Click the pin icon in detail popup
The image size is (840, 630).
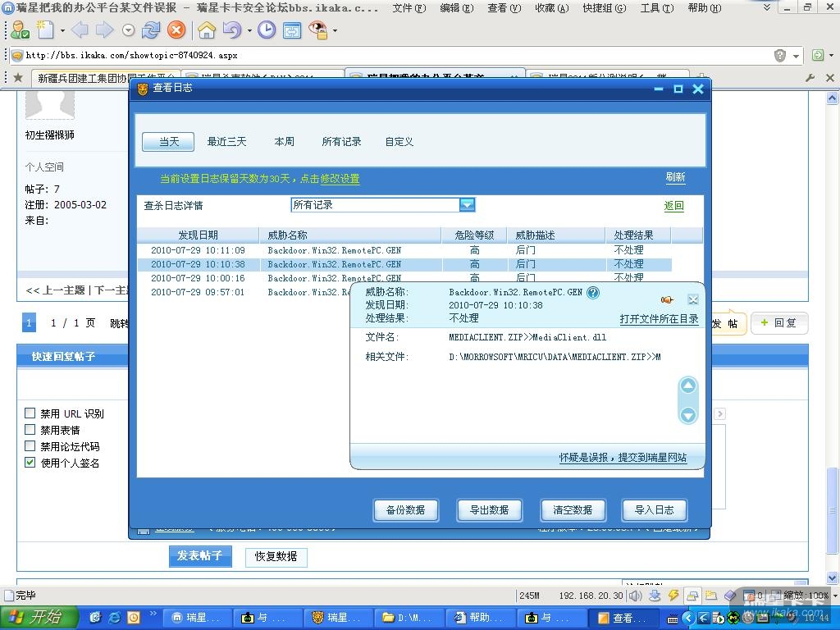click(667, 299)
